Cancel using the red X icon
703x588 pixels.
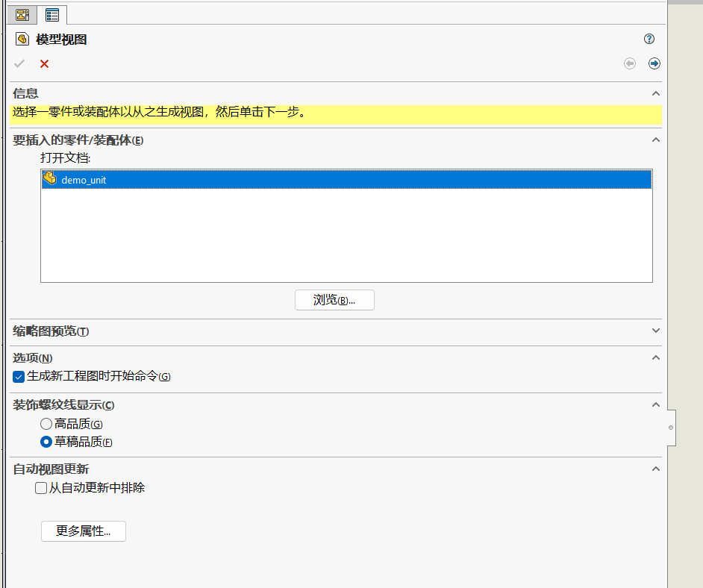[44, 63]
